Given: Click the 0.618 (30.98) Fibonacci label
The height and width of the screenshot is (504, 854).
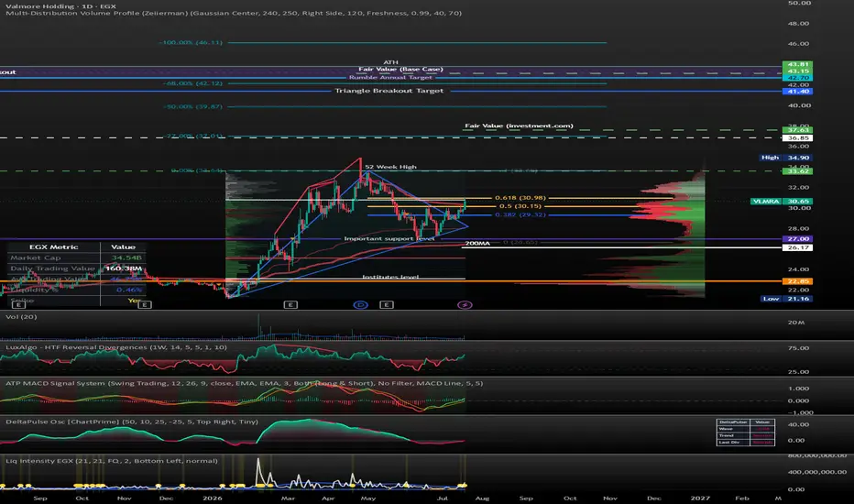Looking at the screenshot, I should tap(520, 198).
